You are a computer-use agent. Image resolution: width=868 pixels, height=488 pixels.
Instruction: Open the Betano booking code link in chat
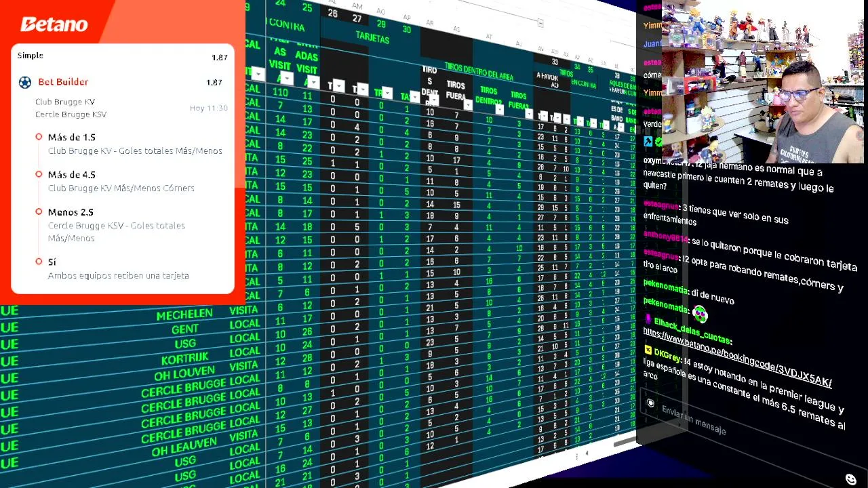tap(737, 357)
